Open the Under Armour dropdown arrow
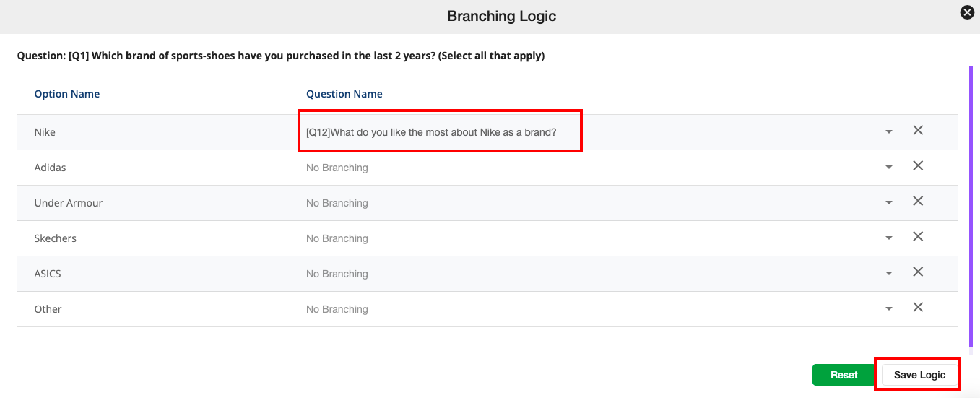 [889, 203]
